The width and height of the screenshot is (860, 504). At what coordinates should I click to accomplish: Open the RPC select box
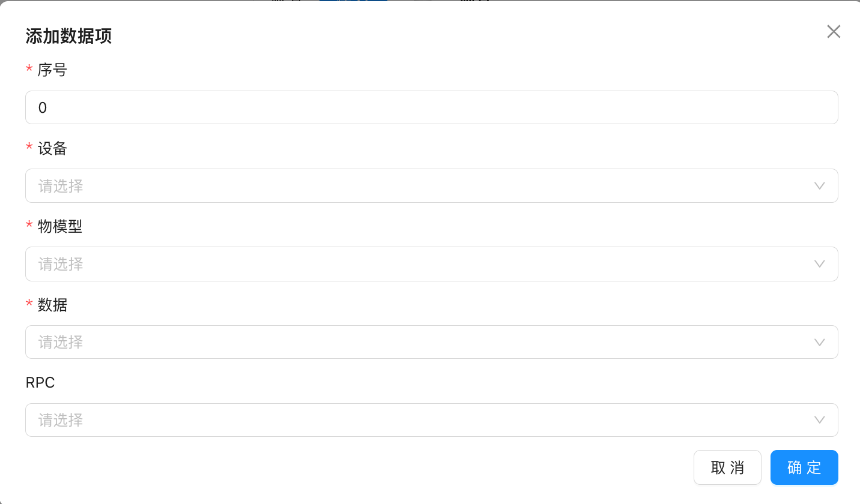tap(420, 420)
